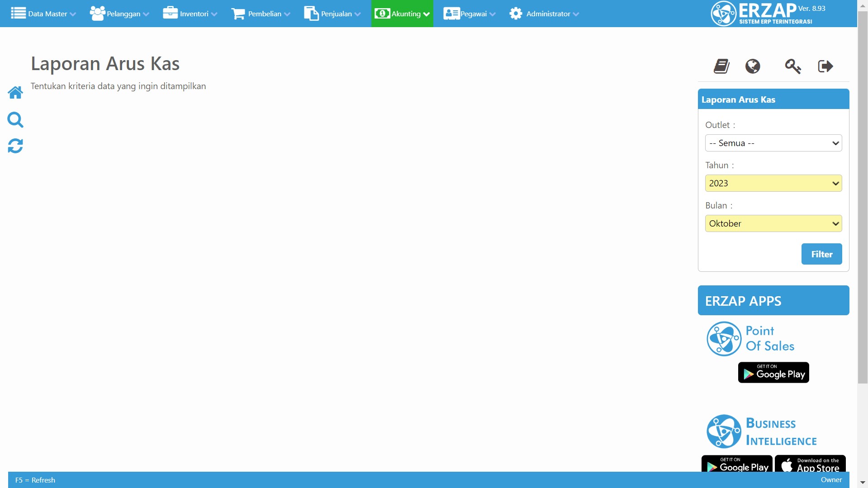Viewport: 868px width, 488px height.
Task: Click the Laporan Arus Kas panel header
Action: [x=773, y=99]
